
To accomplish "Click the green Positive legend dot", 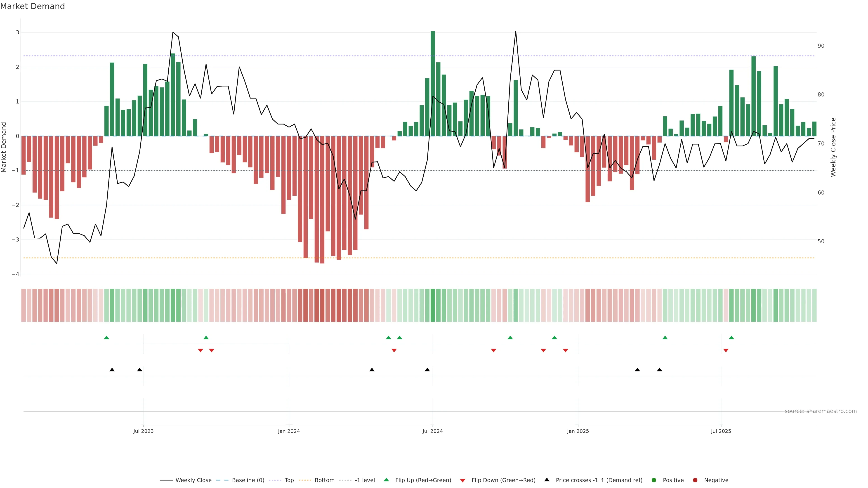I will [654, 480].
